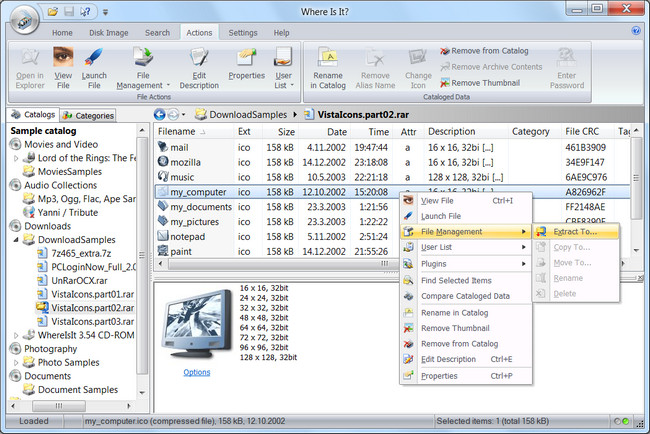This screenshot has width=650, height=434.
Task: Click Launch File rocket icon in ribbon
Action: pyautogui.click(x=94, y=57)
